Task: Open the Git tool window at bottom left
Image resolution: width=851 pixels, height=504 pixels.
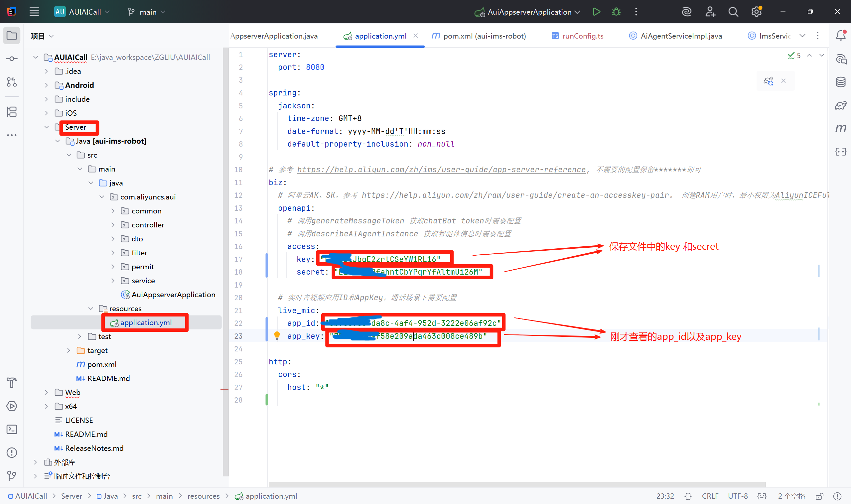Action: (12, 475)
